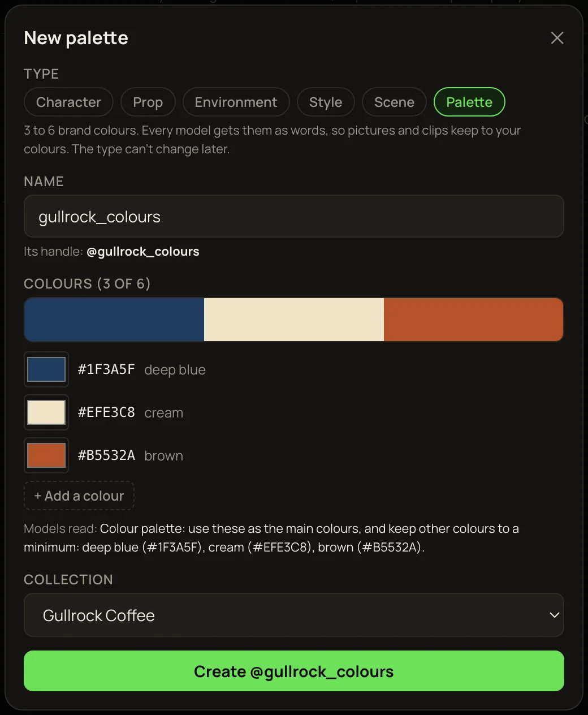
Task: Click the #EFE3C8 hex value
Action: tap(106, 412)
